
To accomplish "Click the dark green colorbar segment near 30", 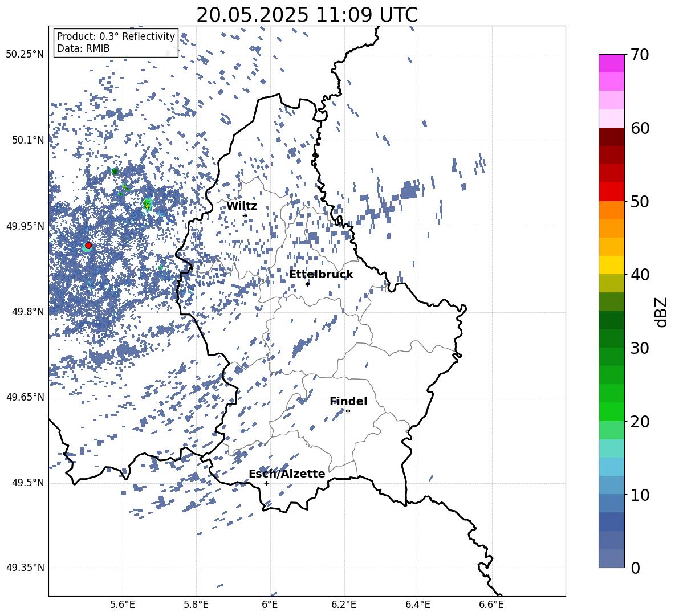I will [x=611, y=338].
